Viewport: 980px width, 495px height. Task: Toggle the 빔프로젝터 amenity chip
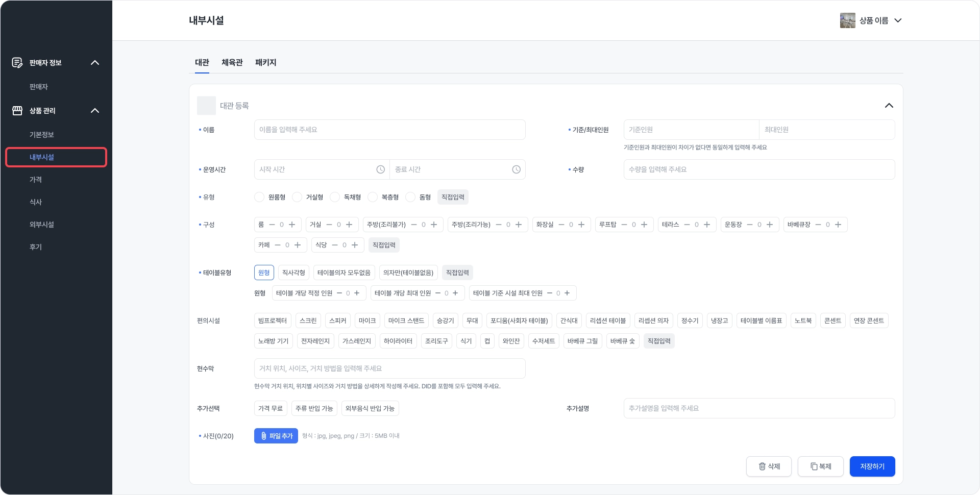click(x=273, y=320)
